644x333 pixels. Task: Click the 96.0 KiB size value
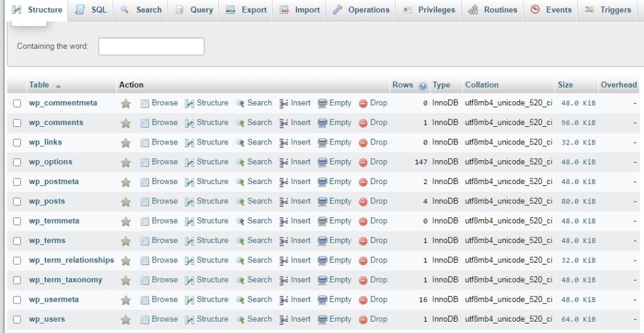point(579,123)
